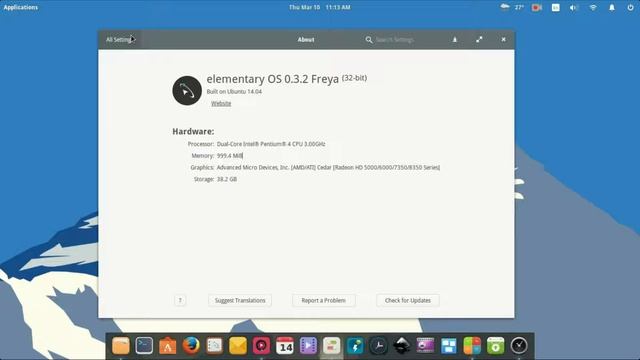
Task: Open the green app icon in dock
Action: point(496,346)
